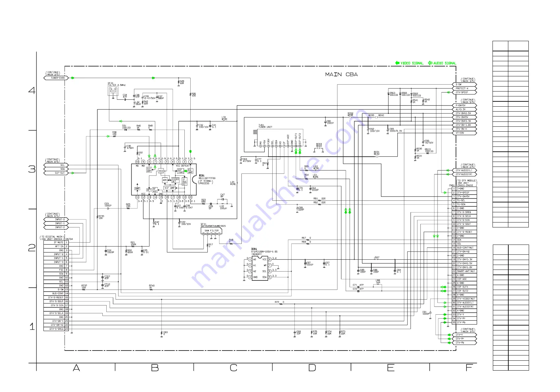Click the IF AGC DET block
560x392 pixels.
[x=184, y=182]
